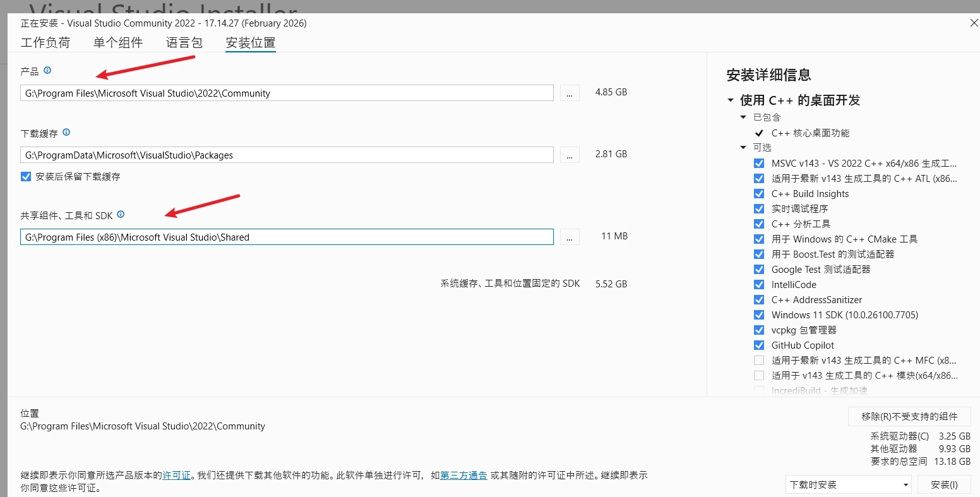This screenshot has height=497, width=980.
Task: Enable C++ MFC for latest v143 tools
Action: [x=759, y=361]
